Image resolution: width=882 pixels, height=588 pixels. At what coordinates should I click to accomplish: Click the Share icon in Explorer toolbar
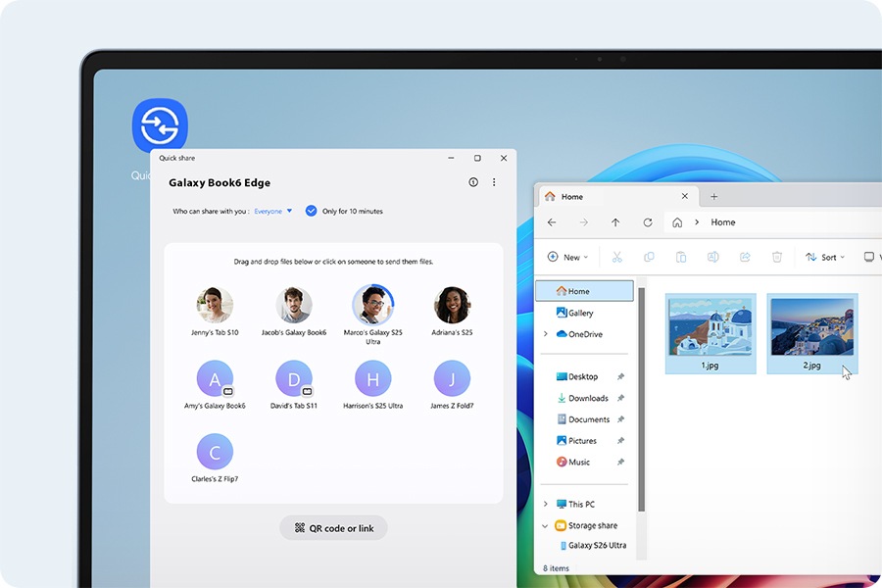click(x=745, y=257)
